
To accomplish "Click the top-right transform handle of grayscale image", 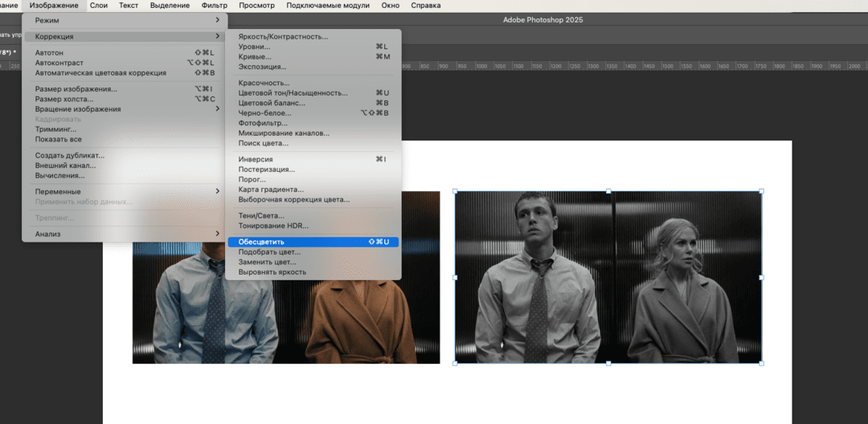I will (761, 191).
